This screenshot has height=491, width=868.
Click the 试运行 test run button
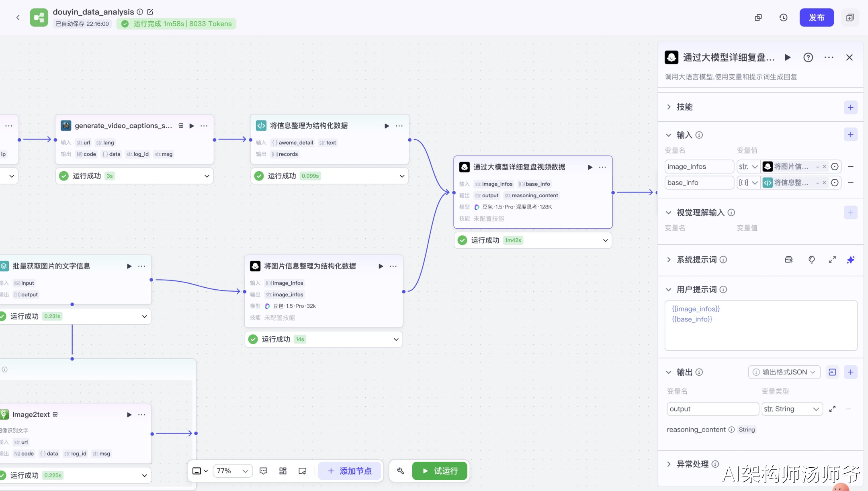point(440,471)
